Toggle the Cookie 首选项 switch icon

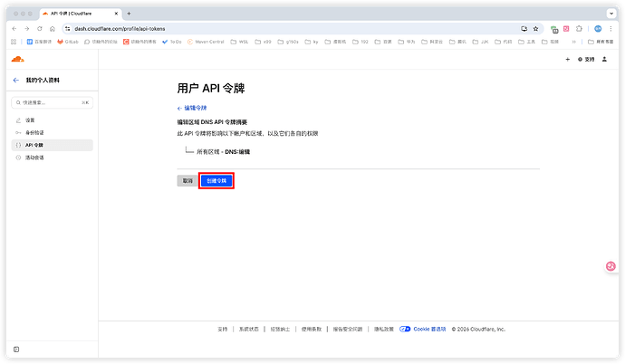(405, 329)
